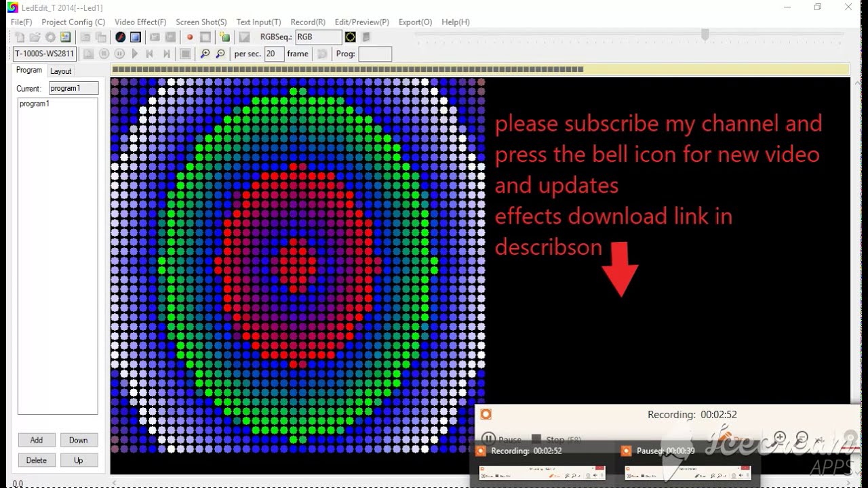Click the Current program name field
This screenshot has height=488, width=868.
point(74,88)
